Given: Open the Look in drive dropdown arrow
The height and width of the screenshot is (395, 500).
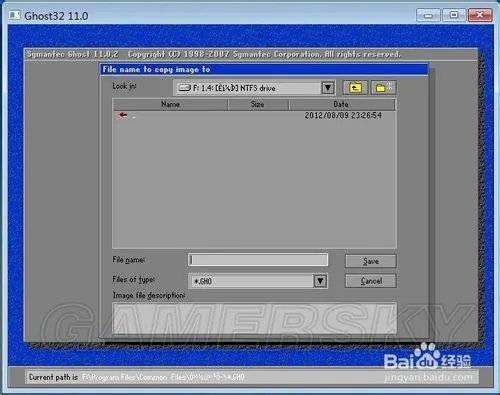Looking at the screenshot, I should 328,88.
